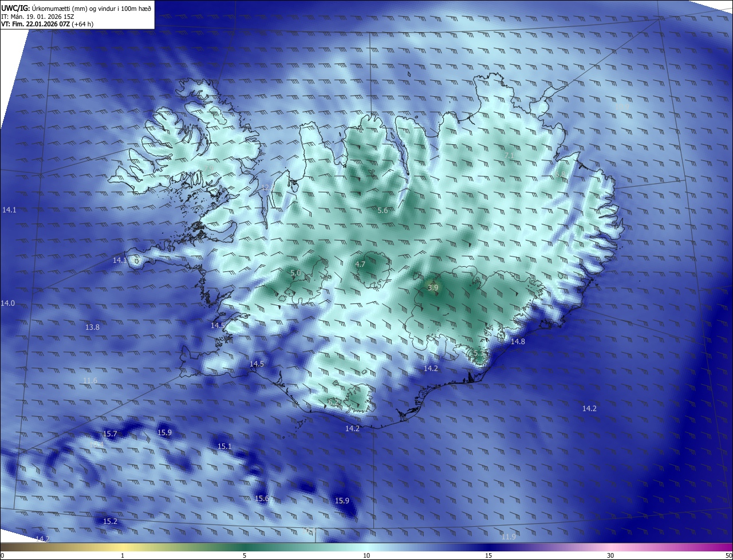Click the 5.0 value over Langjökull

pyautogui.click(x=295, y=273)
